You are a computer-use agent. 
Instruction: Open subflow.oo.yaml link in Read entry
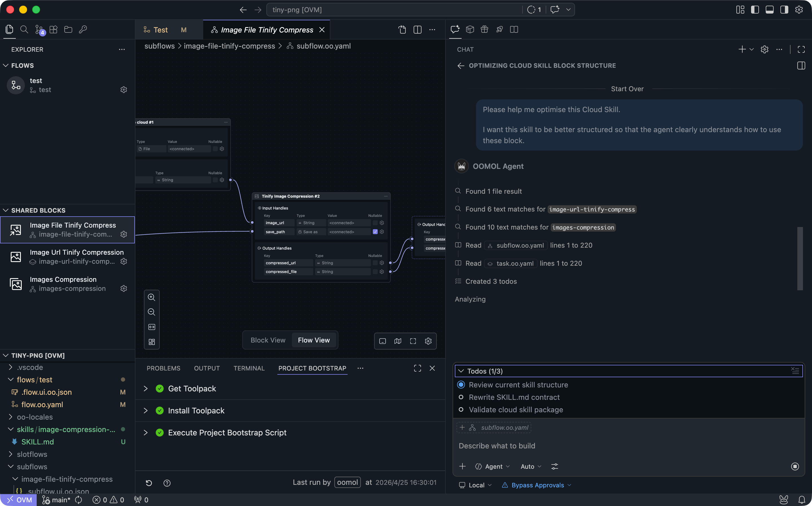(x=516, y=245)
